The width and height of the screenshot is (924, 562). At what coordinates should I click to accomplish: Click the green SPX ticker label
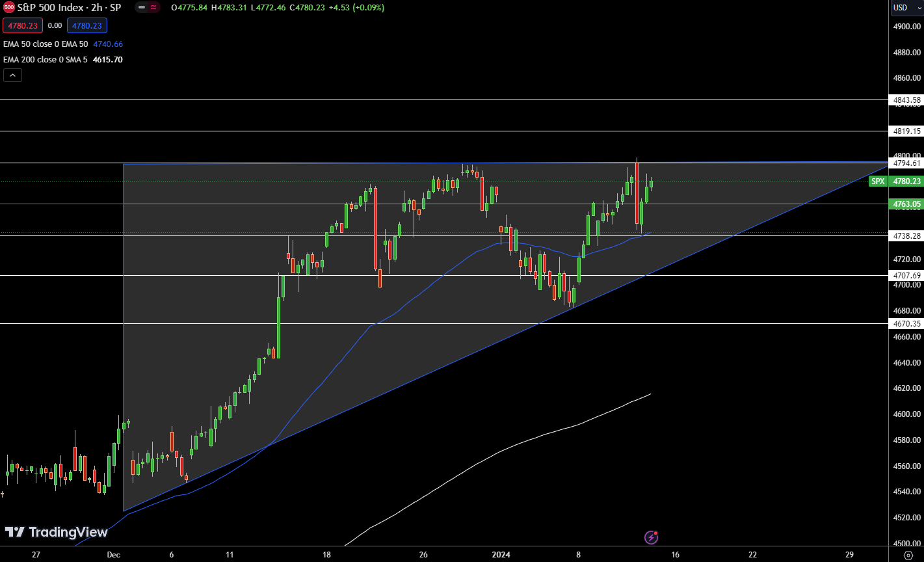coord(878,181)
